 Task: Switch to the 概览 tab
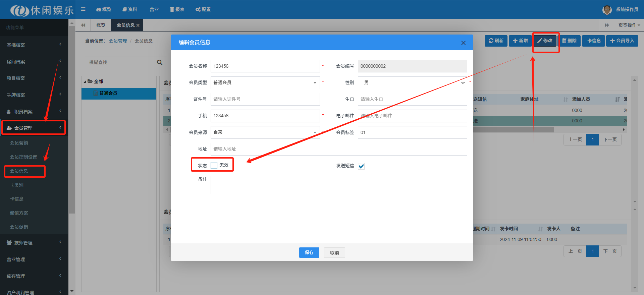coord(101,25)
